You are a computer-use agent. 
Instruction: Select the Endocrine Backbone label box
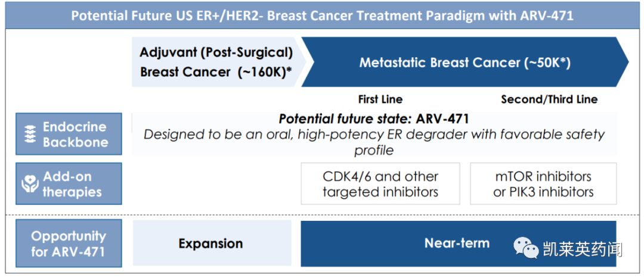click(x=69, y=134)
